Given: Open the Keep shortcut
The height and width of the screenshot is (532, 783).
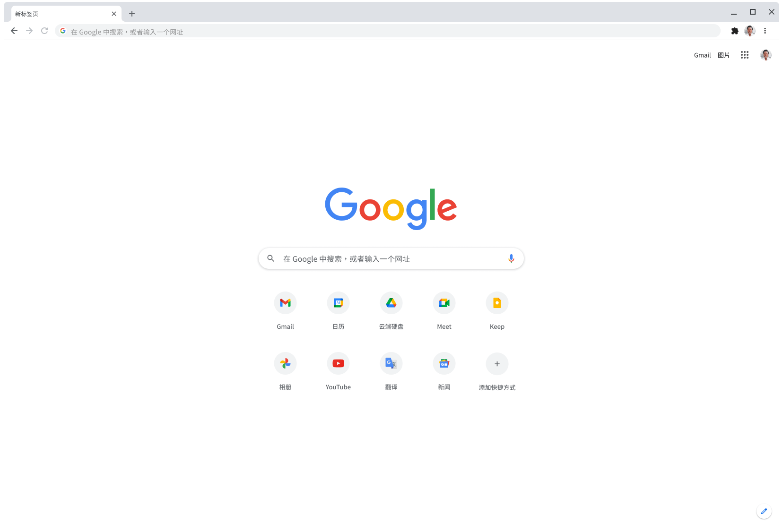Looking at the screenshot, I should [497, 303].
